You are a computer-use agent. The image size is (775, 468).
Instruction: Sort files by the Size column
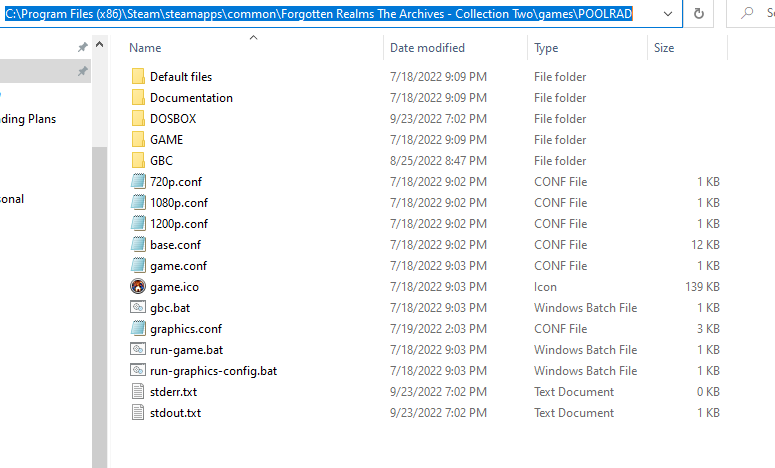pyautogui.click(x=664, y=48)
